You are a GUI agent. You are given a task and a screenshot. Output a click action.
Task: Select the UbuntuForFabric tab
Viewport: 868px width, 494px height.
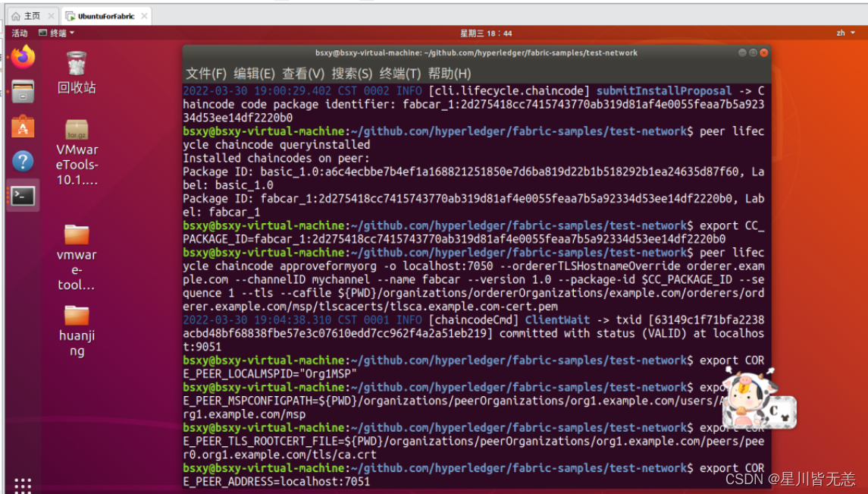click(106, 16)
